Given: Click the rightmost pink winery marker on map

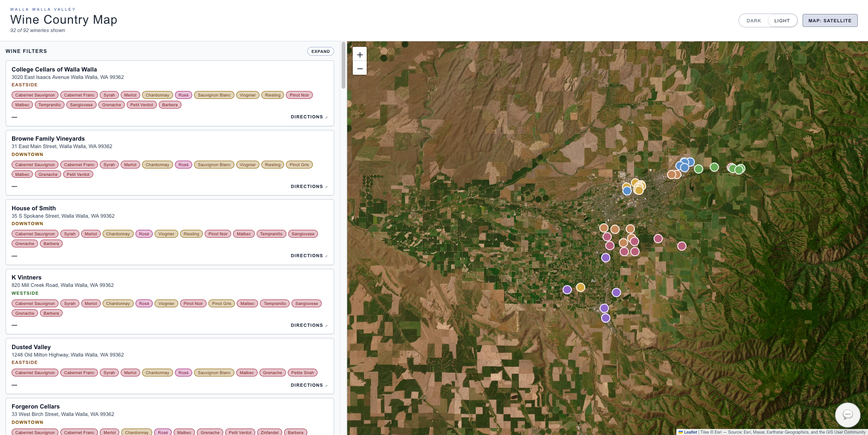Looking at the screenshot, I should pos(681,246).
